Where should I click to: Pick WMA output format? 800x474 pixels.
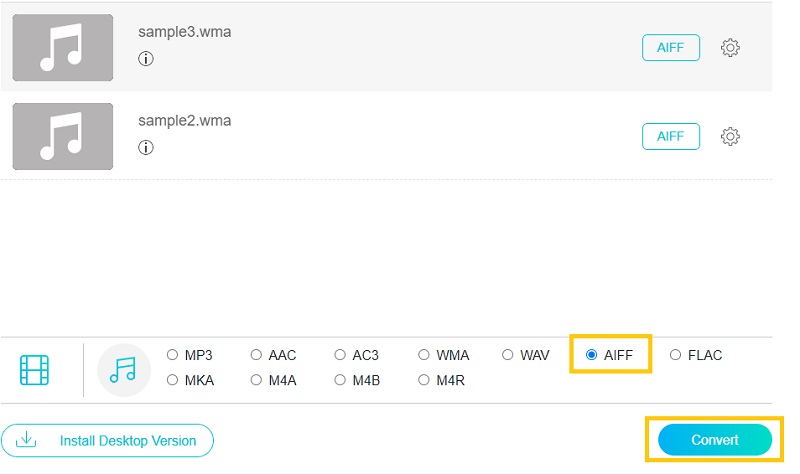pos(425,355)
